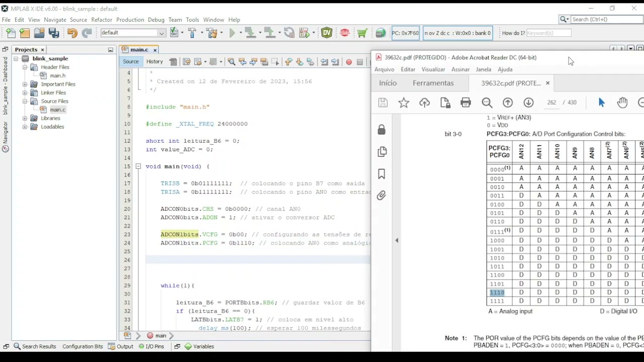
Task: Close the Projects panel tab
Action: pos(42,50)
